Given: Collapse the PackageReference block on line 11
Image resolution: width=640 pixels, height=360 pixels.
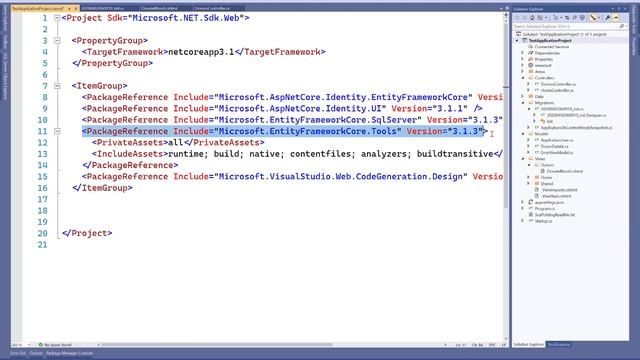Looking at the screenshot, I should (57, 131).
